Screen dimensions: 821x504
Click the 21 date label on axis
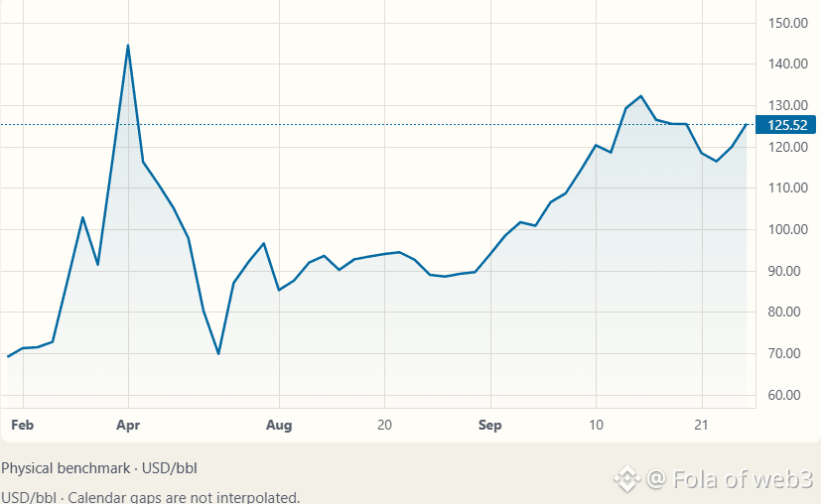(701, 425)
